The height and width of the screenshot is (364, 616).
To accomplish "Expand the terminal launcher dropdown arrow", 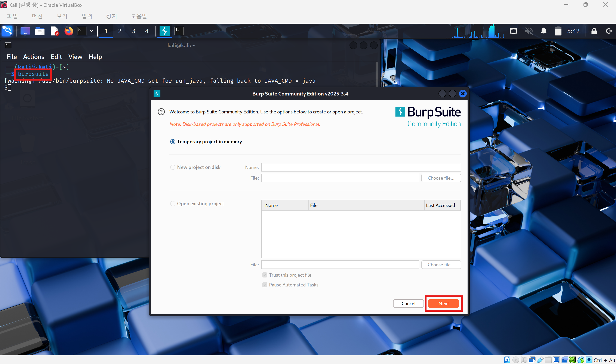I will point(92,31).
